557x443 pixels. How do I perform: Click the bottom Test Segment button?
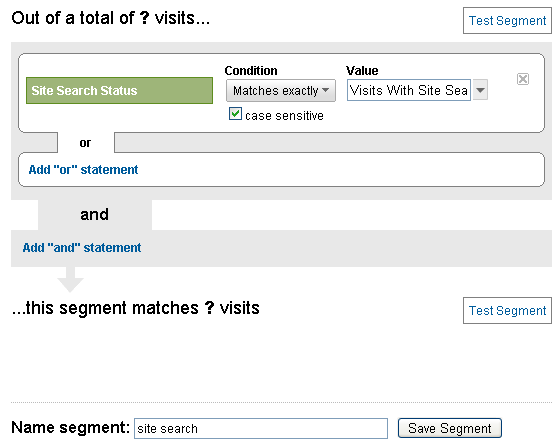coord(507,310)
